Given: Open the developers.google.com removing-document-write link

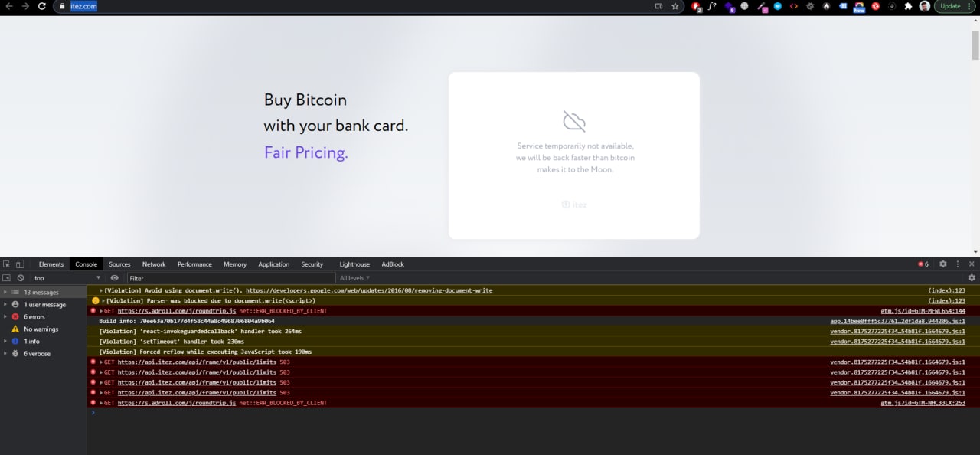Looking at the screenshot, I should point(368,290).
